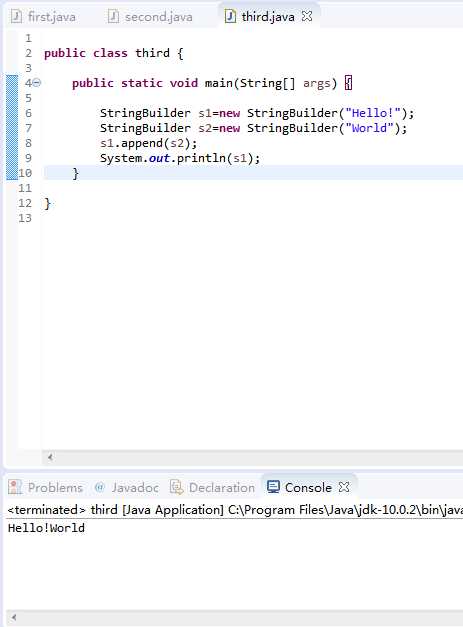Click the "World" string literal on line 7
This screenshot has height=627, width=463.
point(369,128)
